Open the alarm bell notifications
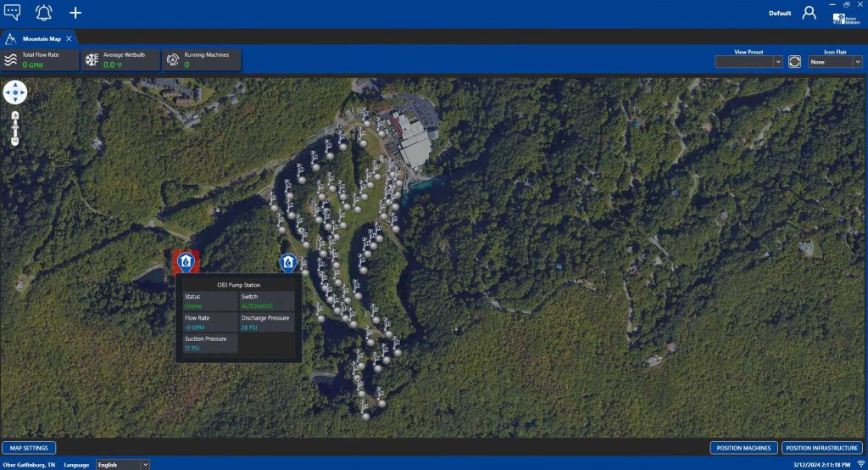 (43, 13)
